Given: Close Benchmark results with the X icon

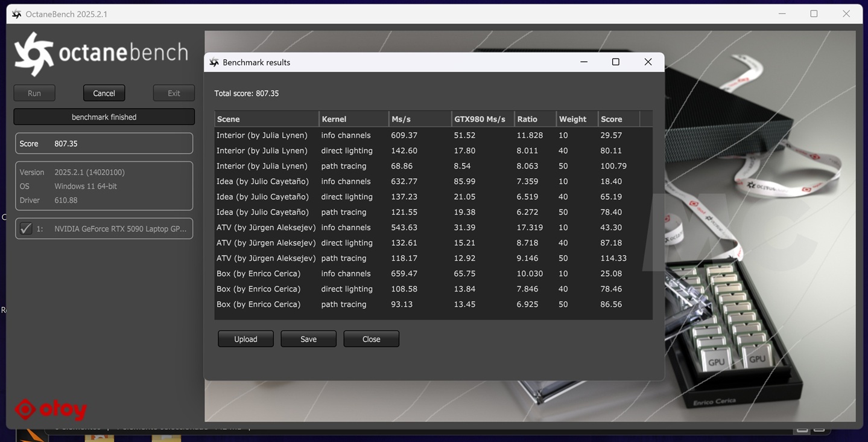Looking at the screenshot, I should (648, 62).
